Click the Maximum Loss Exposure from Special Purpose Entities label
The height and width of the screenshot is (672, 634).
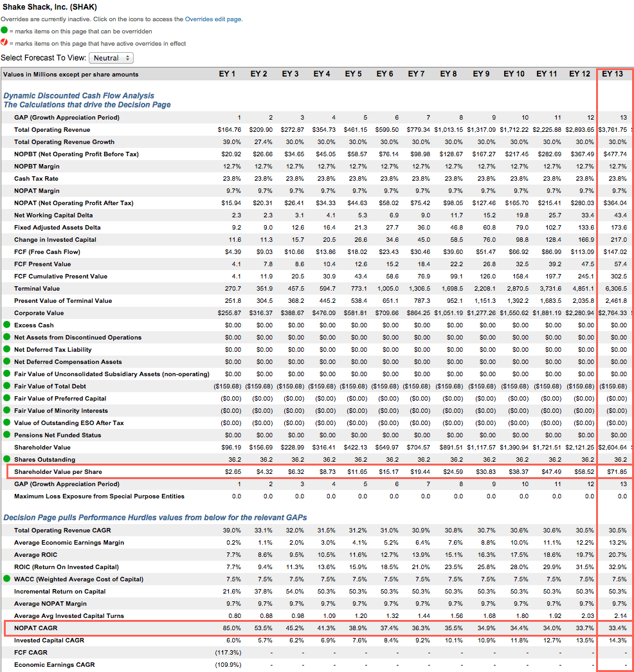tap(99, 496)
